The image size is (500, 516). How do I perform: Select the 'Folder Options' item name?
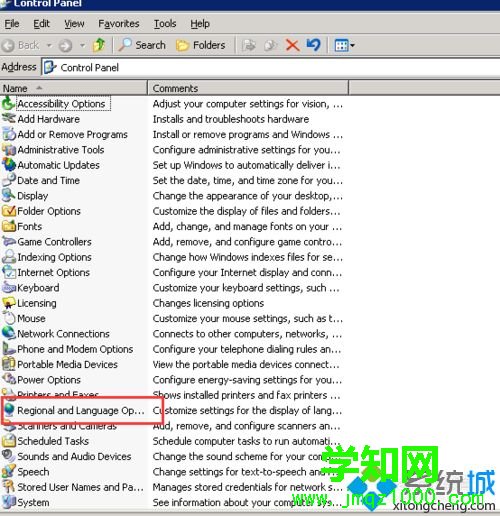49,211
